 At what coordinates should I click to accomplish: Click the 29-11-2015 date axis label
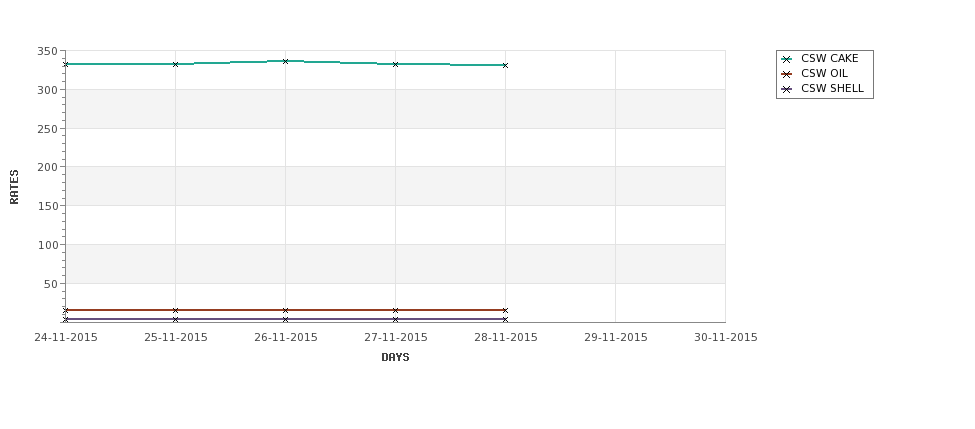pos(616,338)
